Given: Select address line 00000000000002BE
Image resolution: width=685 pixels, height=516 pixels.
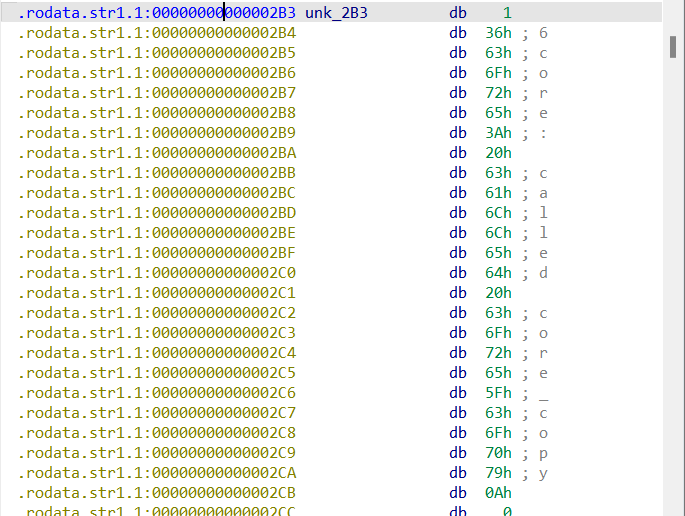Looking at the screenshot, I should 157,233.
